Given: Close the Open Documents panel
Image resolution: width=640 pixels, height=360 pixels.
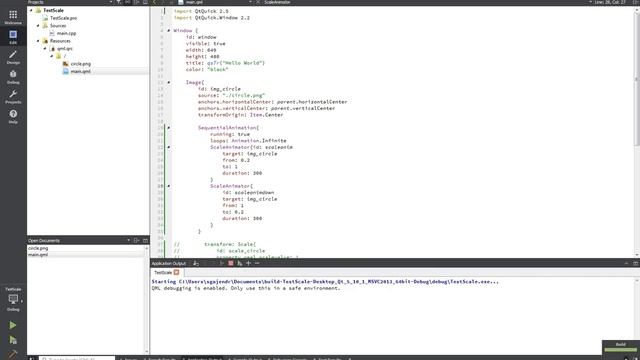Looking at the screenshot, I should [145, 240].
